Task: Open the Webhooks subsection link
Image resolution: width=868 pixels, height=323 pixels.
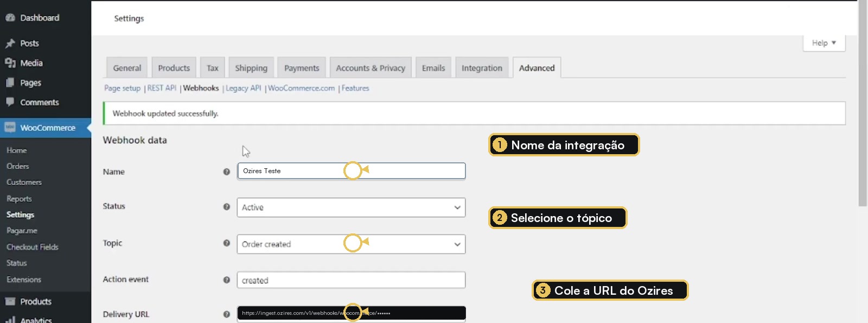Action: [201, 88]
